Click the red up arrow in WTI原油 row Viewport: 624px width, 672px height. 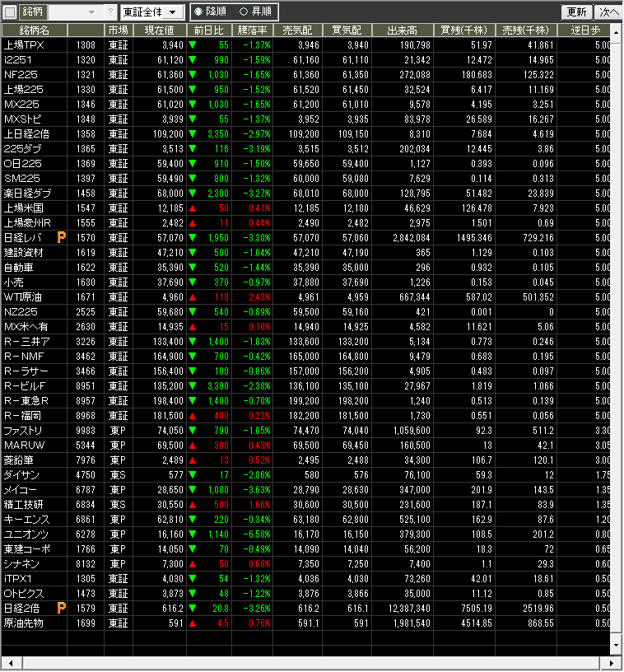(193, 296)
